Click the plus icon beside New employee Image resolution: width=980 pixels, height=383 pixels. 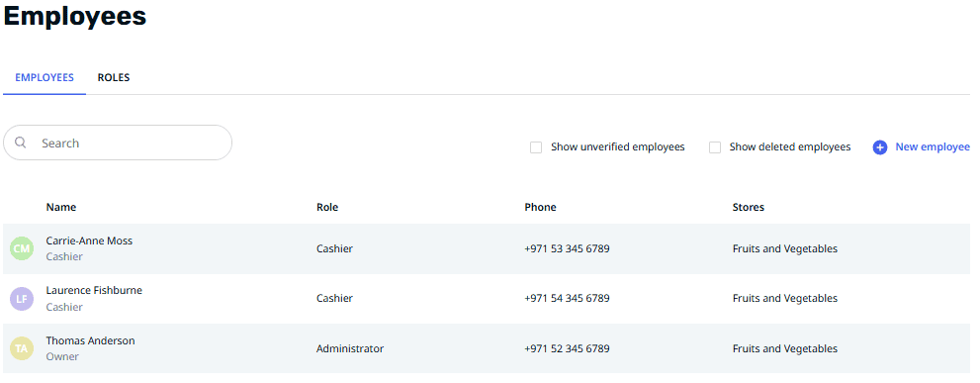pyautogui.click(x=880, y=147)
